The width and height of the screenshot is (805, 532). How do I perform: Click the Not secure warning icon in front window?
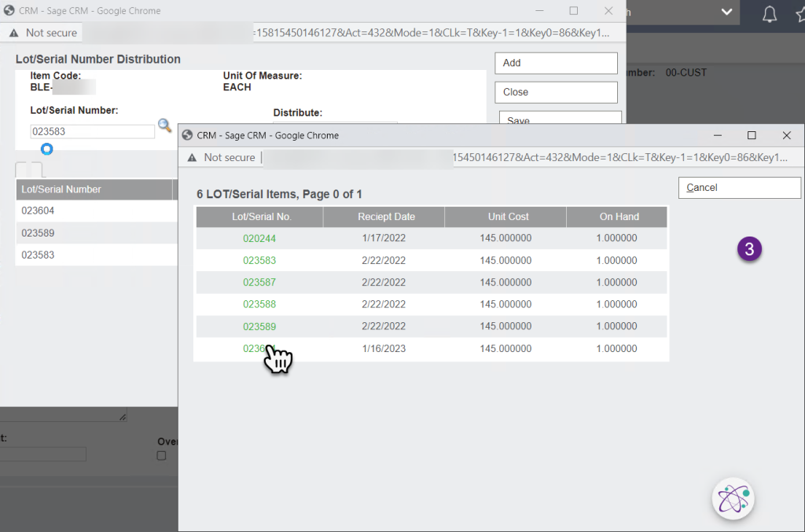pos(192,157)
